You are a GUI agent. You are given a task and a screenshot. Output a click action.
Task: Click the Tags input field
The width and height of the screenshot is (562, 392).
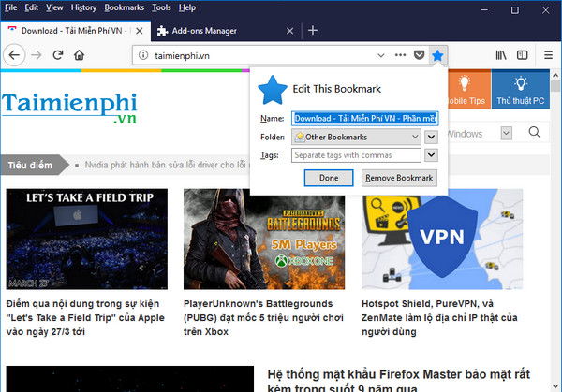(x=356, y=155)
